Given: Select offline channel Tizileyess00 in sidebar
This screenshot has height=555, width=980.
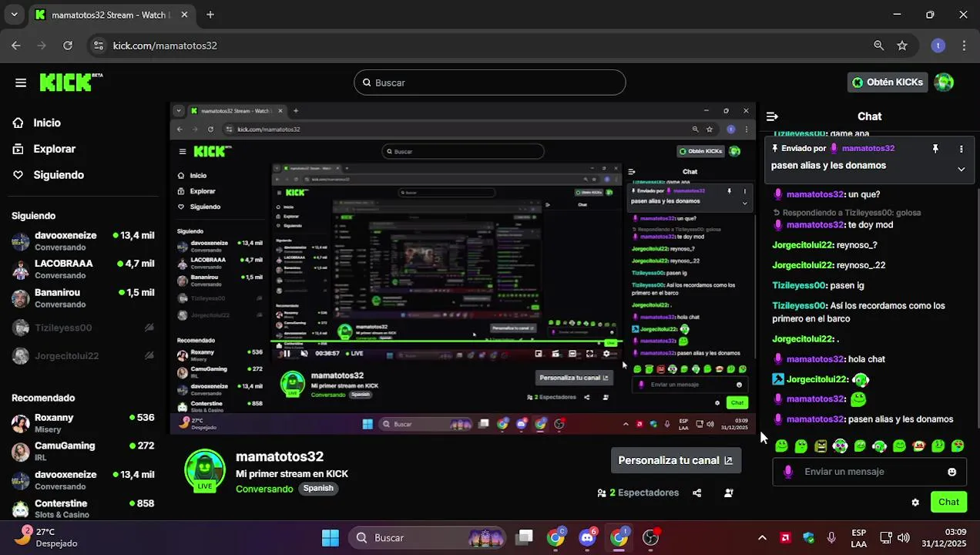Looking at the screenshot, I should point(83,328).
